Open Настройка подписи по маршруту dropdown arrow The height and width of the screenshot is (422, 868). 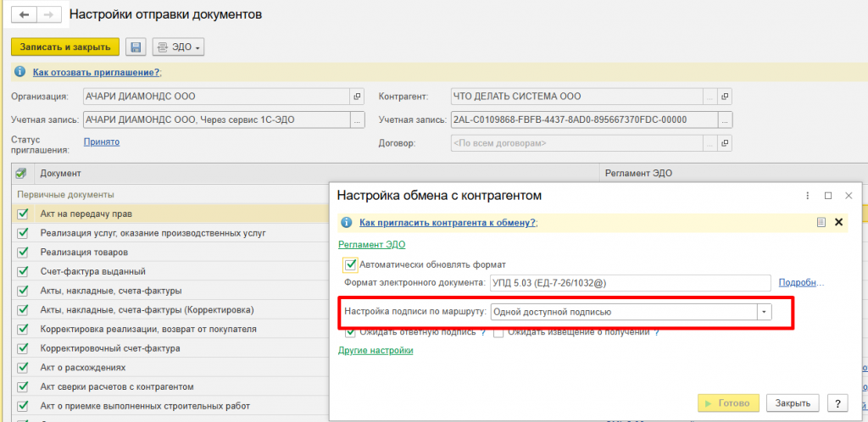pos(764,312)
